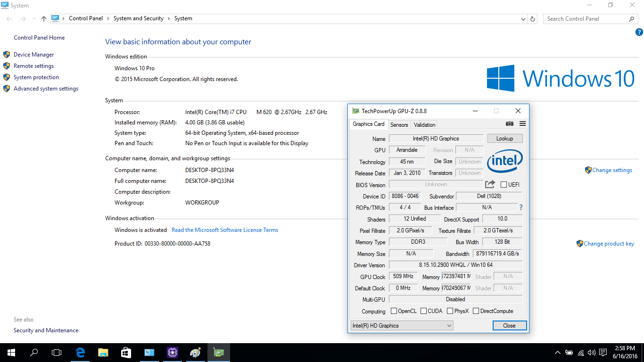The height and width of the screenshot is (362, 644).
Task: Switch to the System window taskbar icon
Action: point(149,353)
